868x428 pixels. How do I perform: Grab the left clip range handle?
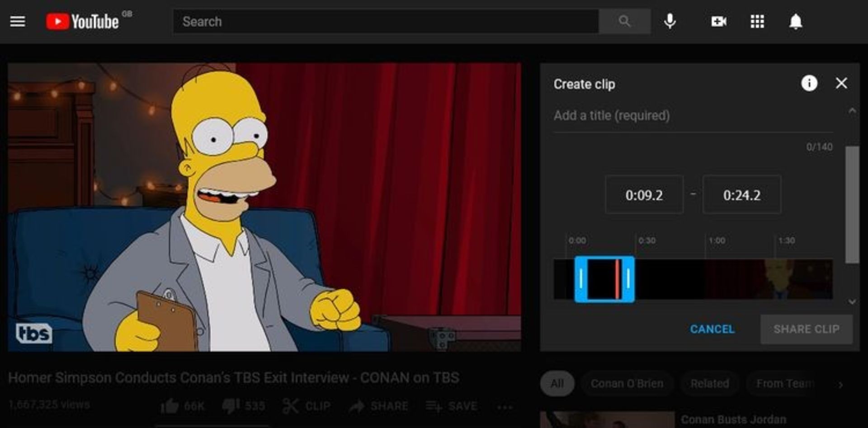pos(581,279)
